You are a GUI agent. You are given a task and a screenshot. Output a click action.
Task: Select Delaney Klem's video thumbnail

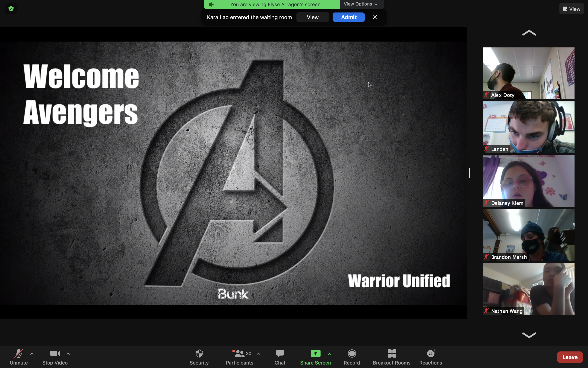529,181
